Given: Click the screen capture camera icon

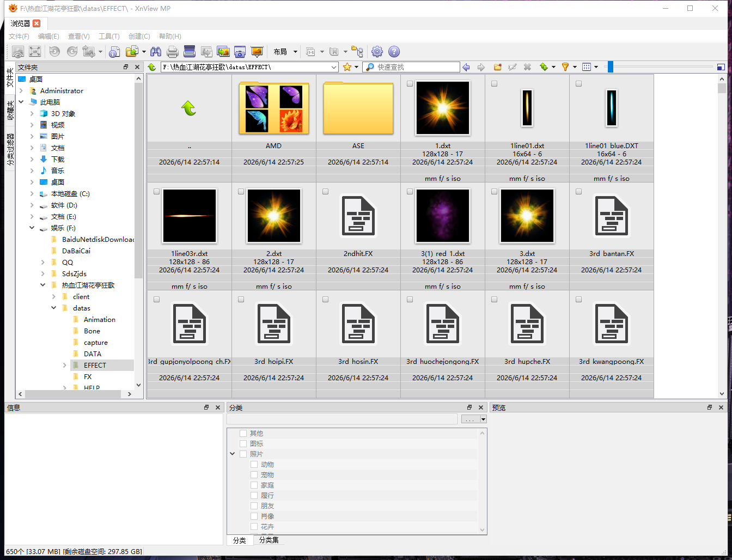Looking at the screenshot, I should (x=240, y=52).
